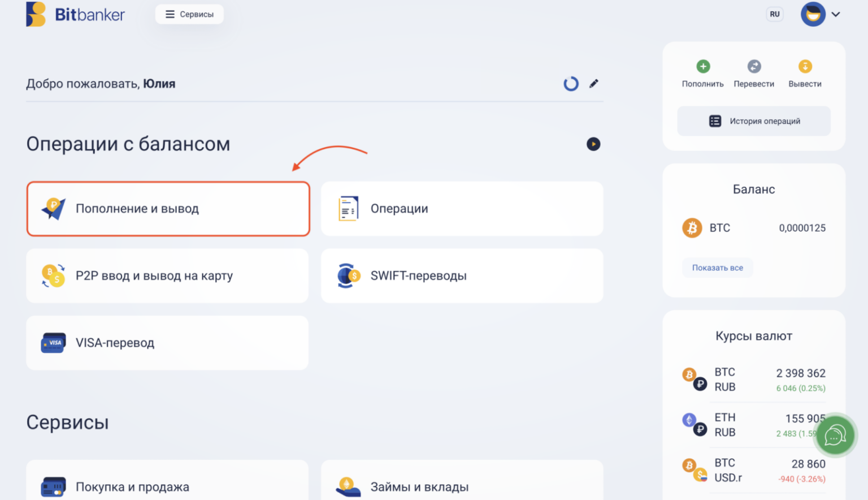This screenshot has width=868, height=500.
Task: Click the BTC USD.r pair icon
Action: [695, 470]
